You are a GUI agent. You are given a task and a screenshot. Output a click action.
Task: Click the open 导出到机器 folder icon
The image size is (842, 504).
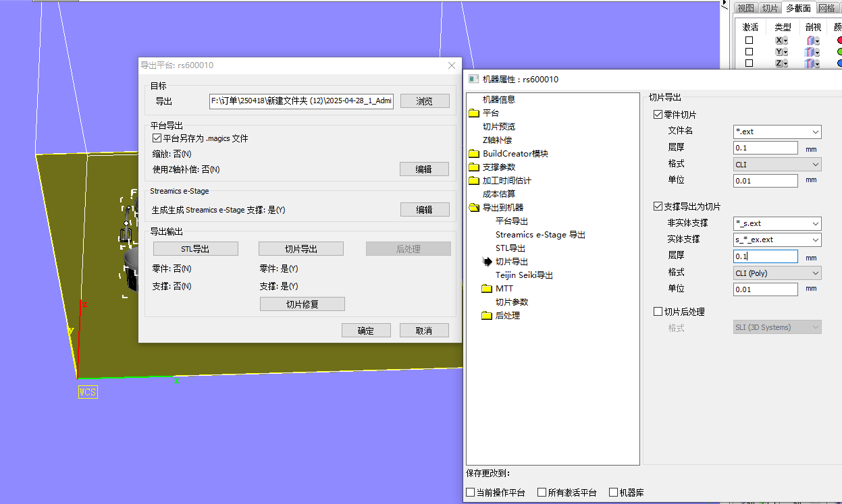473,208
